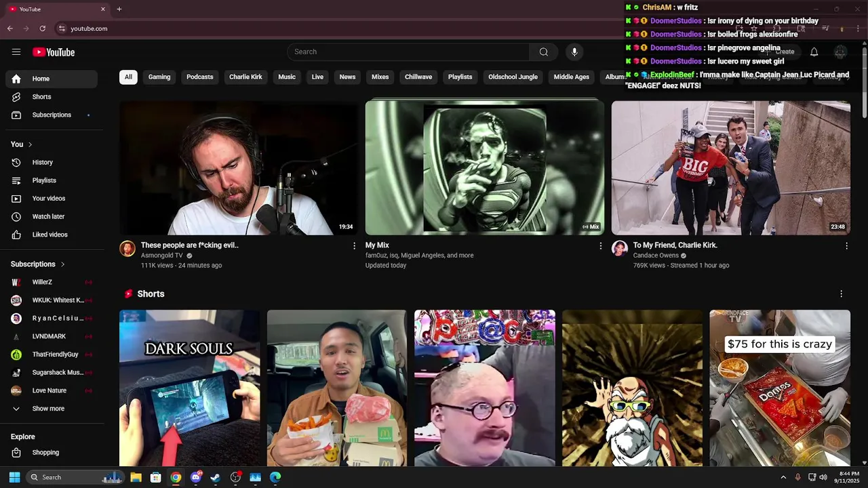Image resolution: width=868 pixels, height=488 pixels.
Task: Go to Home in the sidebar
Action: coord(52,79)
